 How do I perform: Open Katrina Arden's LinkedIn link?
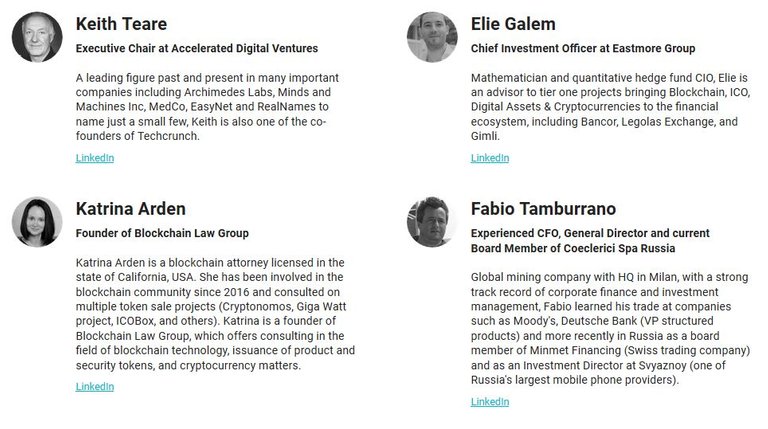[95, 386]
